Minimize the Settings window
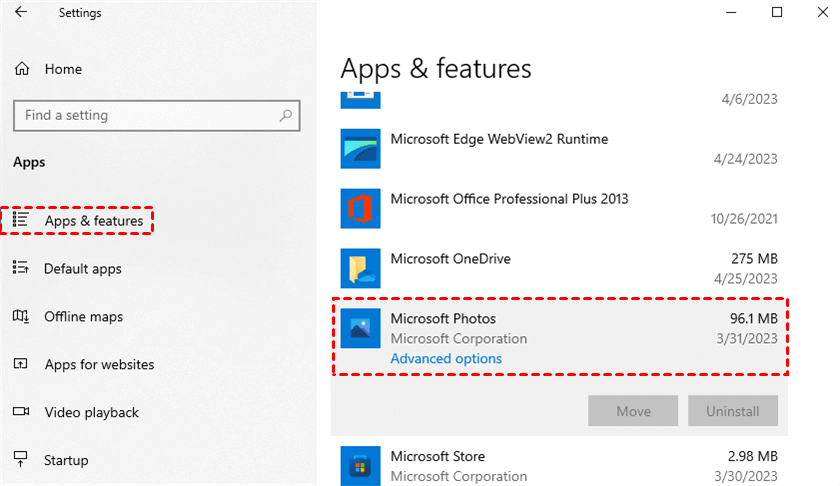The height and width of the screenshot is (486, 840). [731, 12]
